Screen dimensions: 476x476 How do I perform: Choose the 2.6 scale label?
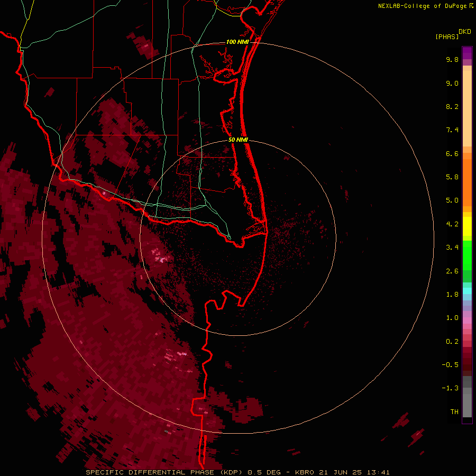coord(452,271)
